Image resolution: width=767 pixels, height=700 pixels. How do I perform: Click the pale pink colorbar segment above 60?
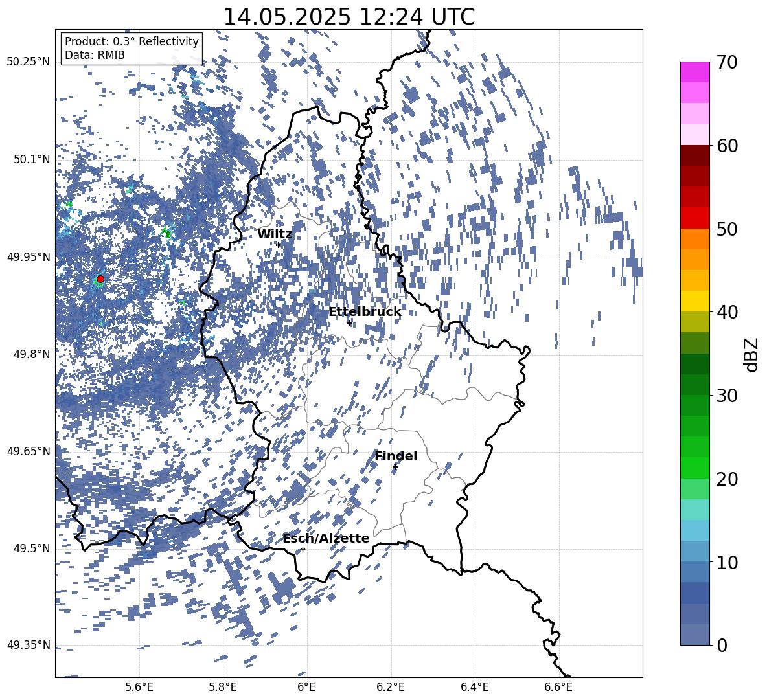pyautogui.click(x=694, y=135)
